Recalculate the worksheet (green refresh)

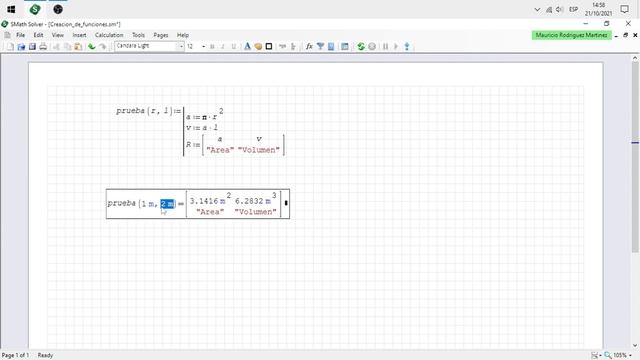(361, 47)
